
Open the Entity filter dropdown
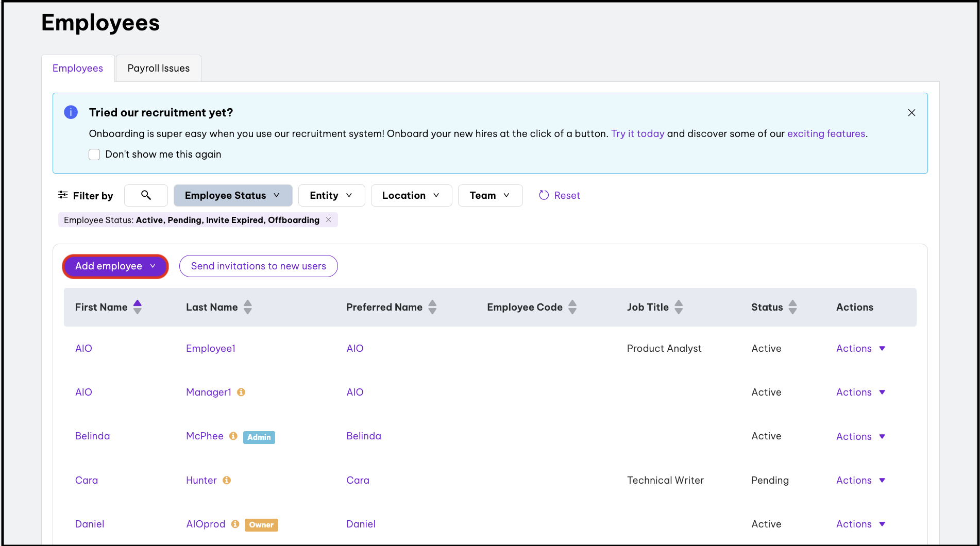(331, 195)
